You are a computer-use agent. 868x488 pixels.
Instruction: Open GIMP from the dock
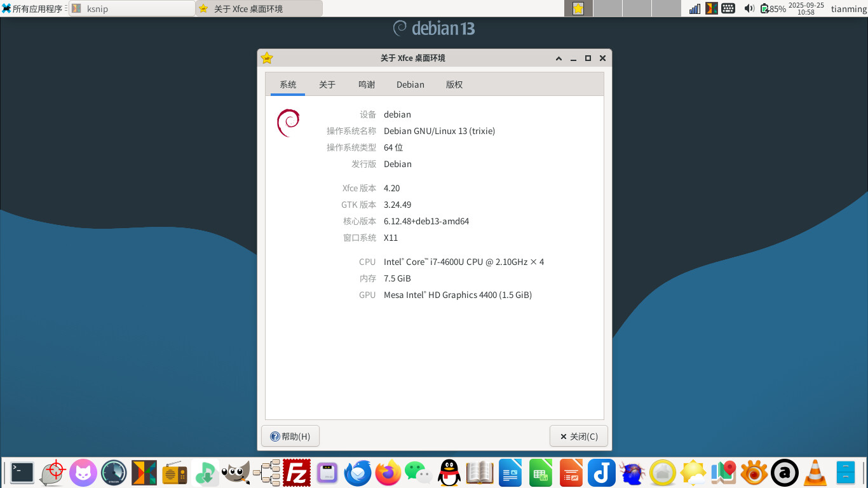tap(236, 473)
